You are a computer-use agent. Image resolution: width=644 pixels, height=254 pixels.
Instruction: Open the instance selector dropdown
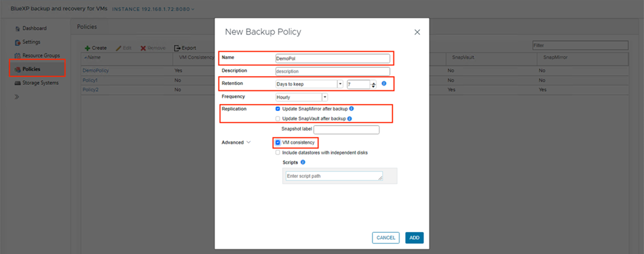coord(153,9)
